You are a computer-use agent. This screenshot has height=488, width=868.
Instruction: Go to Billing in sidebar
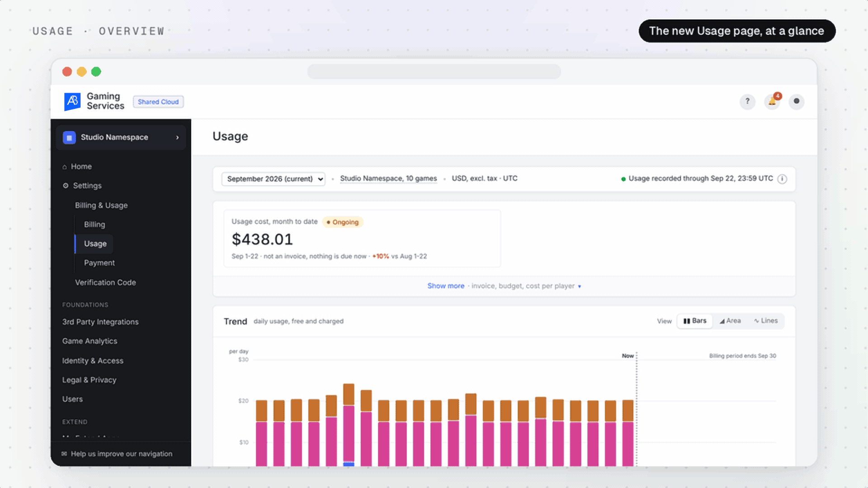94,225
